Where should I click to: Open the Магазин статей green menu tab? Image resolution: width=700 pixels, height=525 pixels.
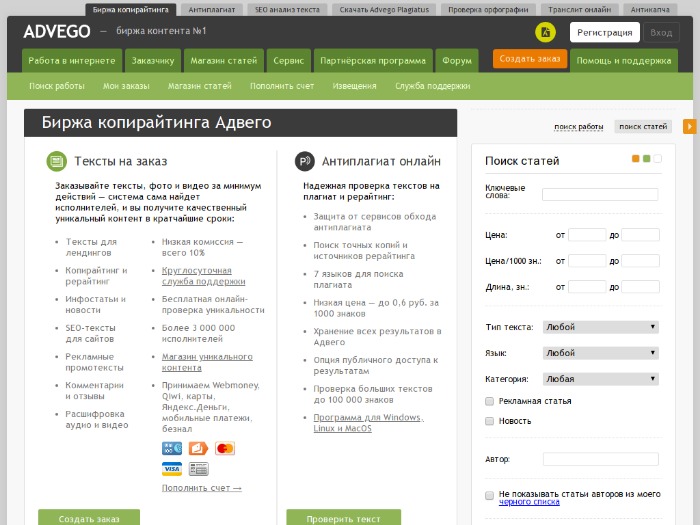(x=224, y=61)
